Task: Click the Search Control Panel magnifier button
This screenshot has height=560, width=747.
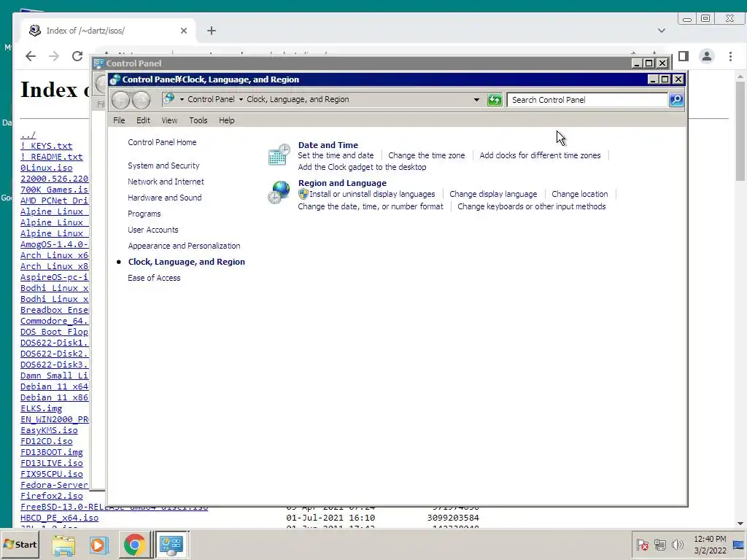Action: pos(676,99)
